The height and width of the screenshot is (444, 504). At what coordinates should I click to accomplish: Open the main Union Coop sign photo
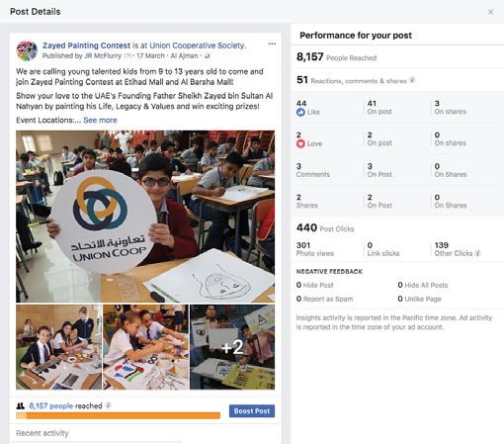click(145, 217)
